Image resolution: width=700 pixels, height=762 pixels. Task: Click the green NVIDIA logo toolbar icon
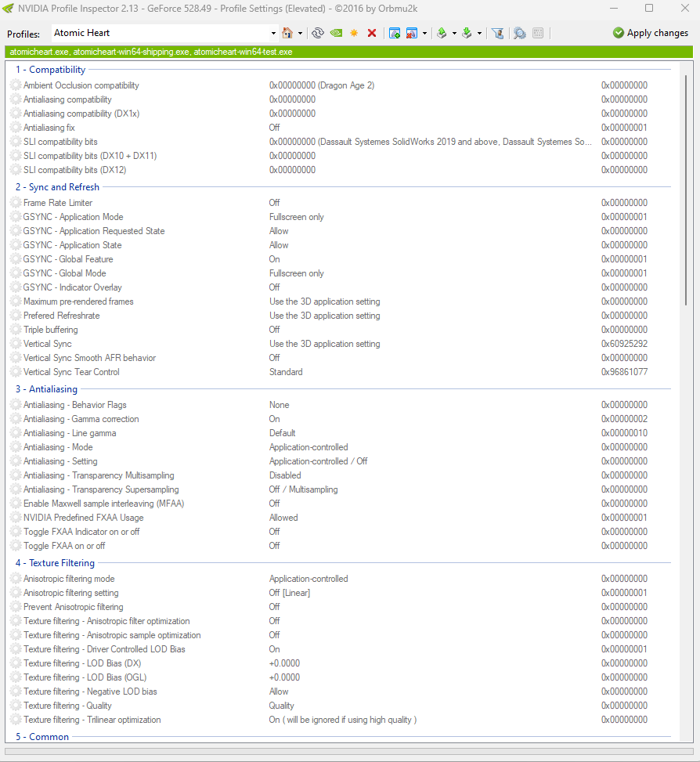click(x=337, y=33)
